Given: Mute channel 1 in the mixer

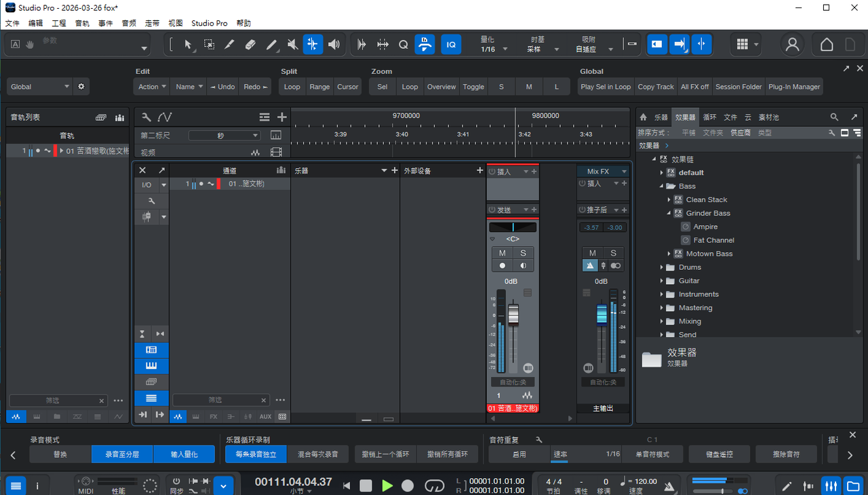Looking at the screenshot, I should (x=502, y=253).
